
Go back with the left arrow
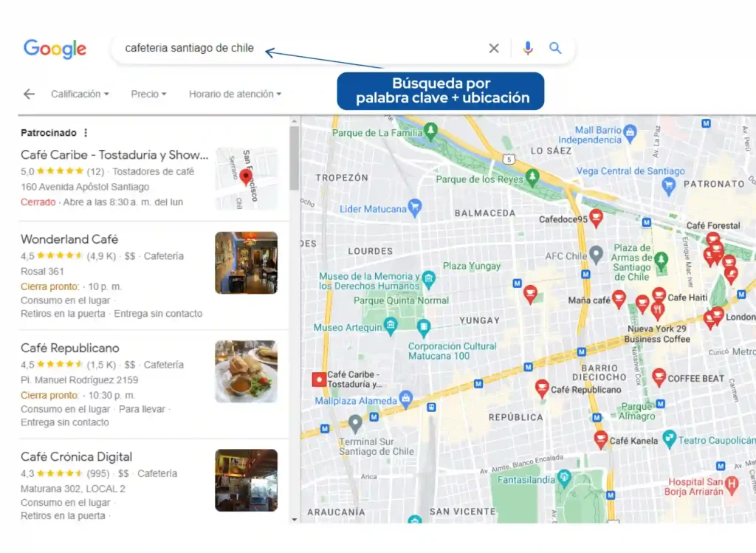[30, 94]
